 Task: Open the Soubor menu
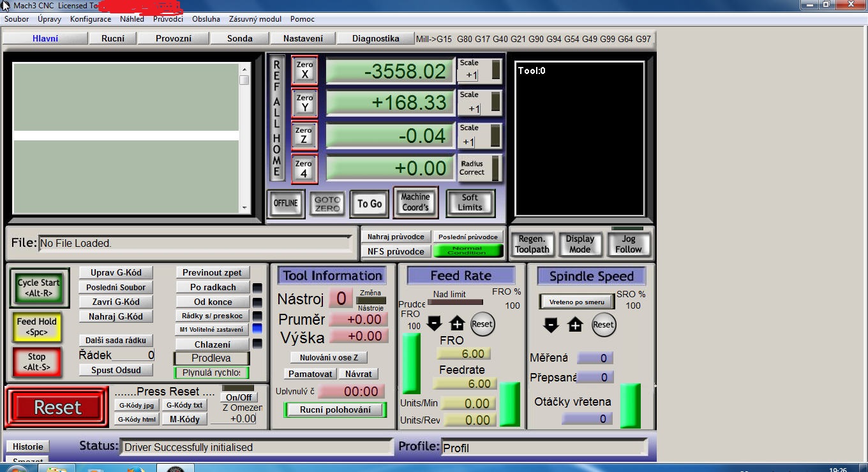[x=17, y=19]
